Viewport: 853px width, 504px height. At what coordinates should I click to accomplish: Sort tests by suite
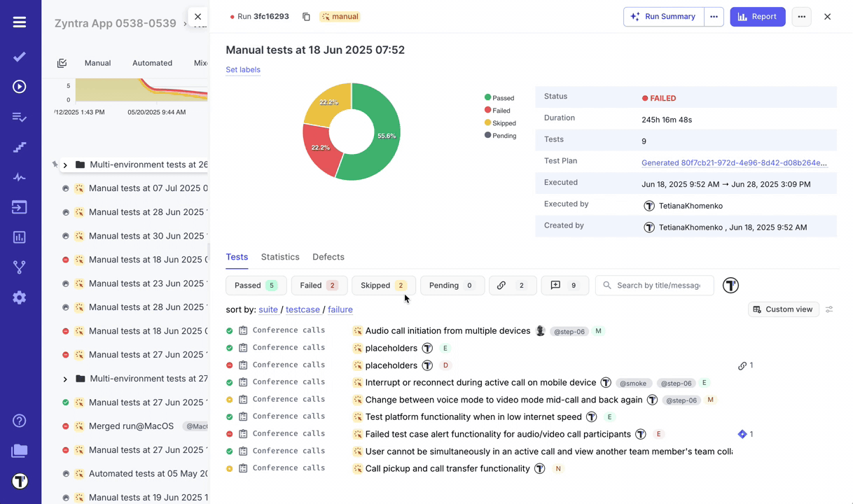[268, 309]
